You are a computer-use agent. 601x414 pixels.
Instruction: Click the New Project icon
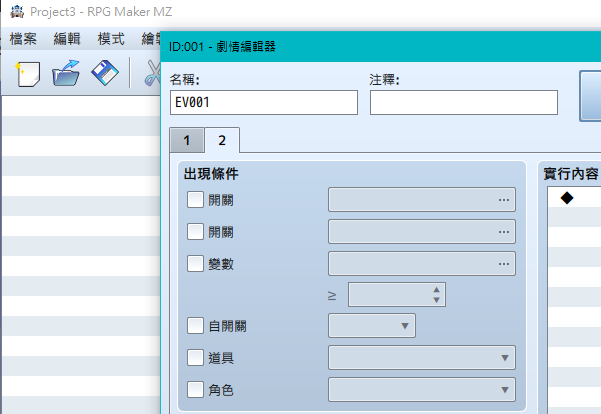tap(28, 73)
